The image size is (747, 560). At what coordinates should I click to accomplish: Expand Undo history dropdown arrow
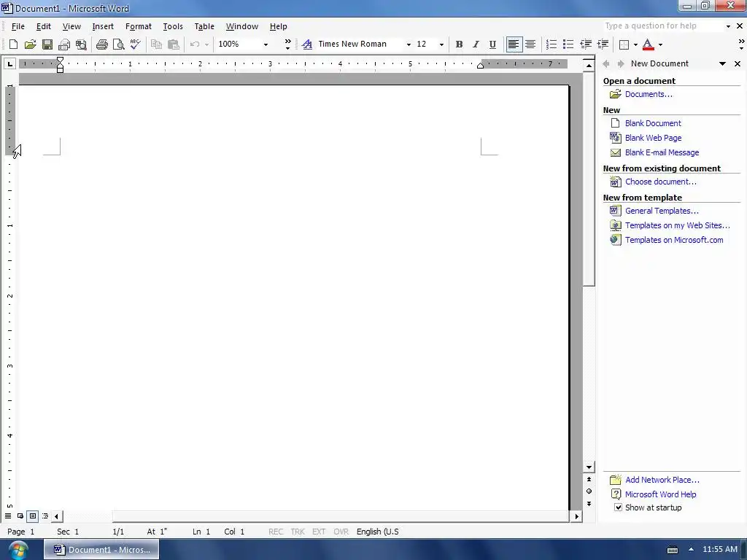pos(206,44)
